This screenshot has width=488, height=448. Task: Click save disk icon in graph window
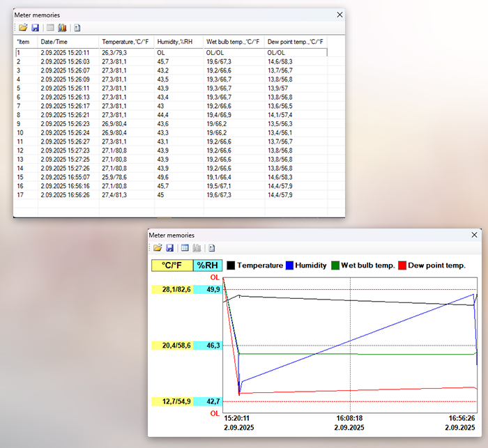pos(169,247)
